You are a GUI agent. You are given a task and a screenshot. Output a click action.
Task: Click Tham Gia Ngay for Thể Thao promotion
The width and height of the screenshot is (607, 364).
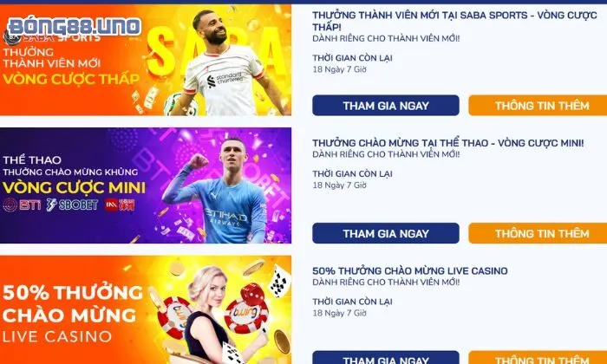(386, 233)
